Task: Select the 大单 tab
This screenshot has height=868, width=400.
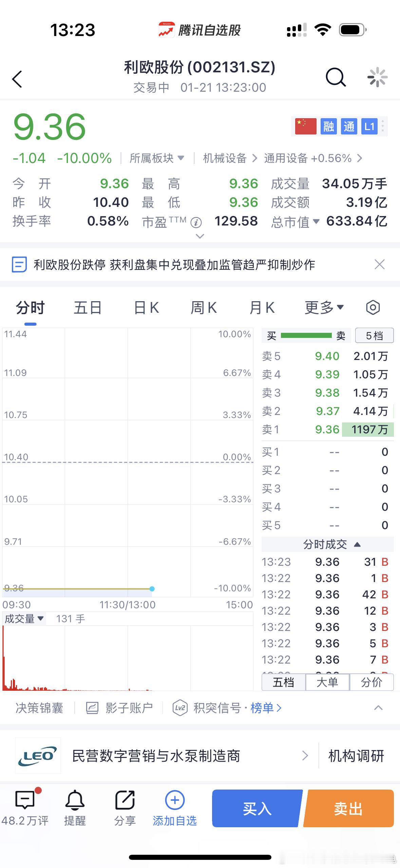Action: (327, 682)
